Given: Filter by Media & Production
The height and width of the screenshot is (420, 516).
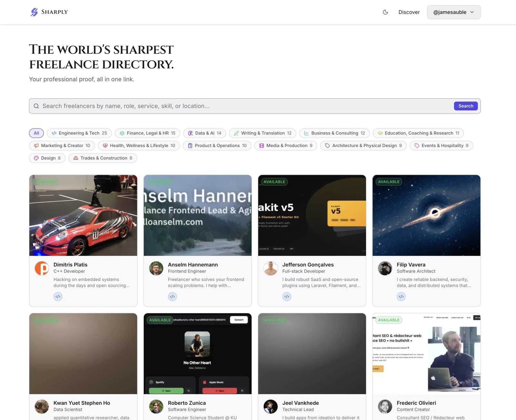Looking at the screenshot, I should pyautogui.click(x=286, y=146).
